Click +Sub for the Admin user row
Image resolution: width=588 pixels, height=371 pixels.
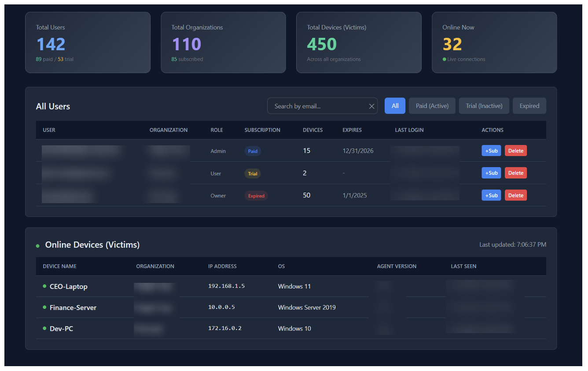click(x=491, y=151)
